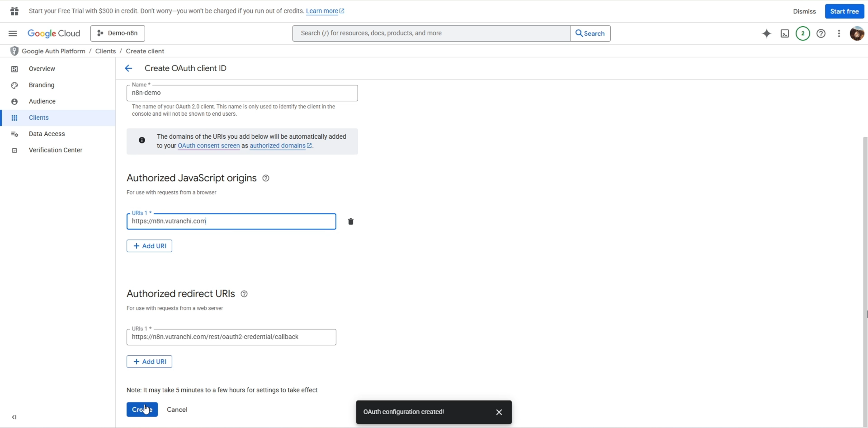Image resolution: width=868 pixels, height=428 pixels.
Task: Click the Start free button
Action: (x=844, y=11)
